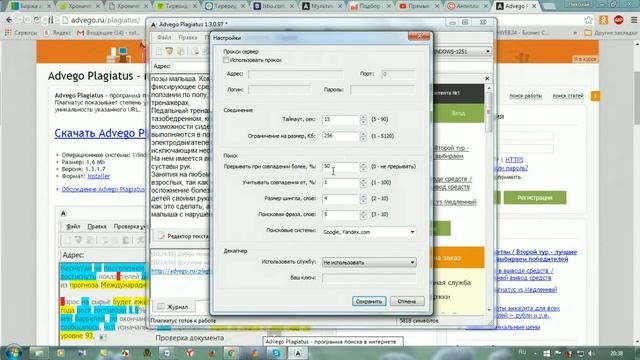Click the Advego Plagiatus taskbar icon
The width and height of the screenshot is (640, 360).
point(298,353)
